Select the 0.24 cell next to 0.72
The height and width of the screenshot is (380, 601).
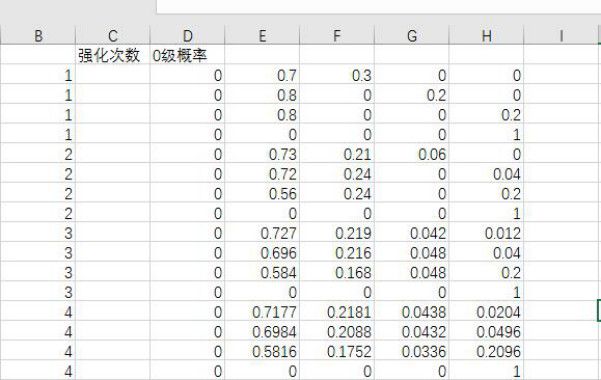[x=337, y=174]
